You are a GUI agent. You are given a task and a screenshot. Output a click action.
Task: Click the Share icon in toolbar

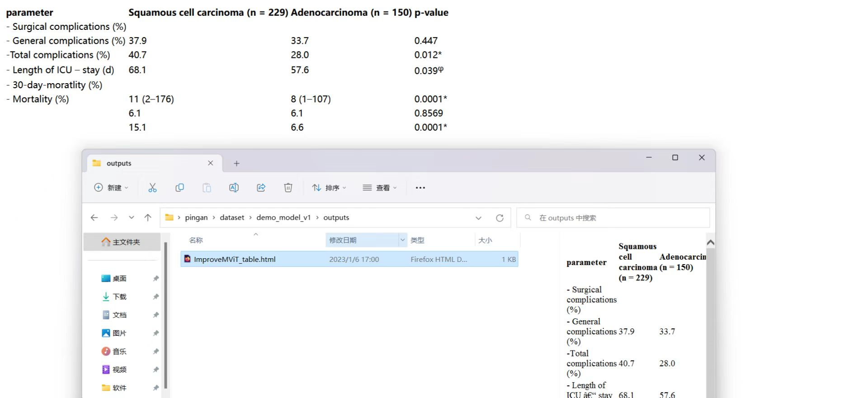pyautogui.click(x=261, y=188)
